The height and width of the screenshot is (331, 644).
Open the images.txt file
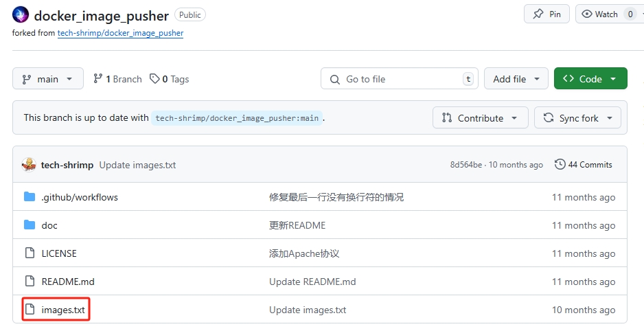pos(63,310)
